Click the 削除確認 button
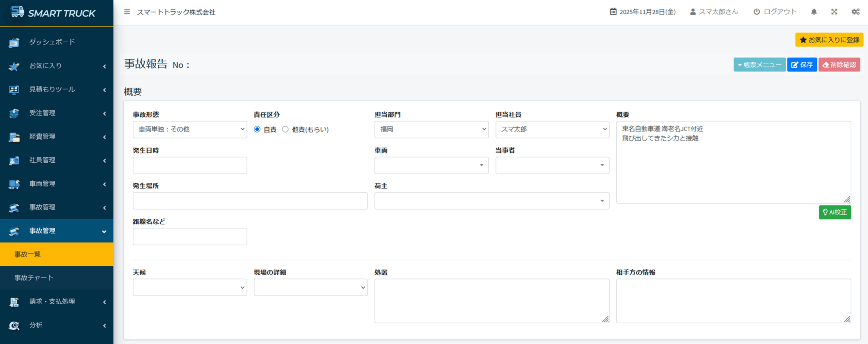 click(x=839, y=65)
